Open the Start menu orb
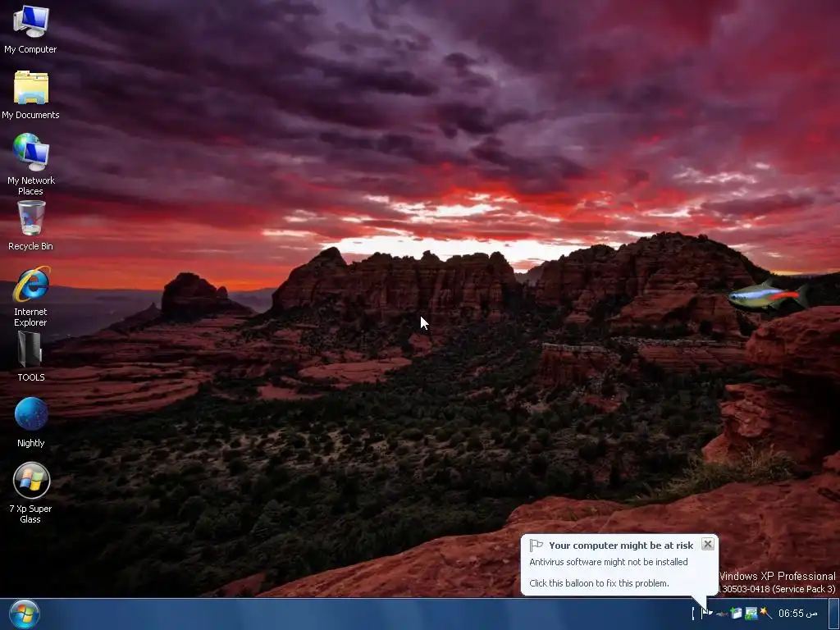Image resolution: width=840 pixels, height=630 pixels. pyautogui.click(x=24, y=614)
